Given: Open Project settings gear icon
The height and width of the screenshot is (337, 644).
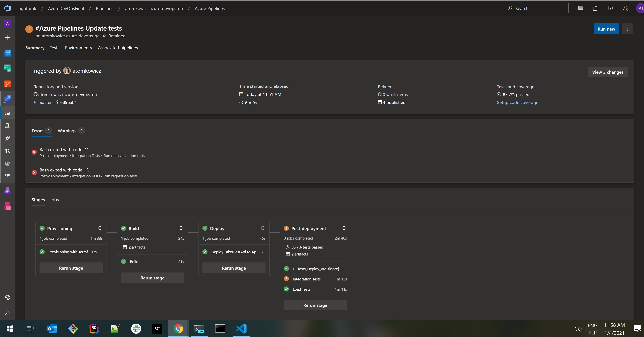Looking at the screenshot, I should point(7,297).
